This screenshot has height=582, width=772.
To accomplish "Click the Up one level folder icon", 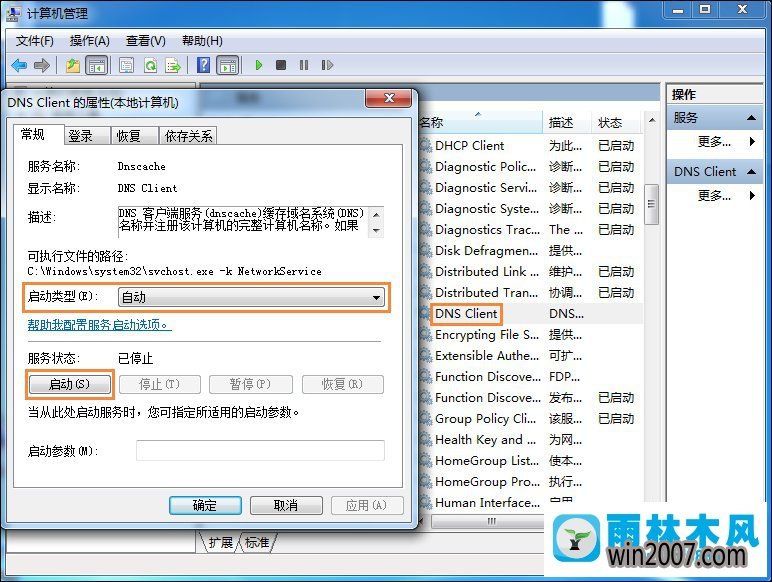I will [73, 65].
